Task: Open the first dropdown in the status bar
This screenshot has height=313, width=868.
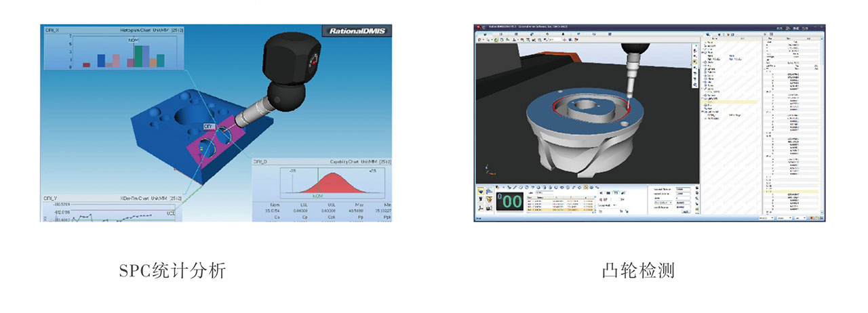Action: [x=767, y=219]
